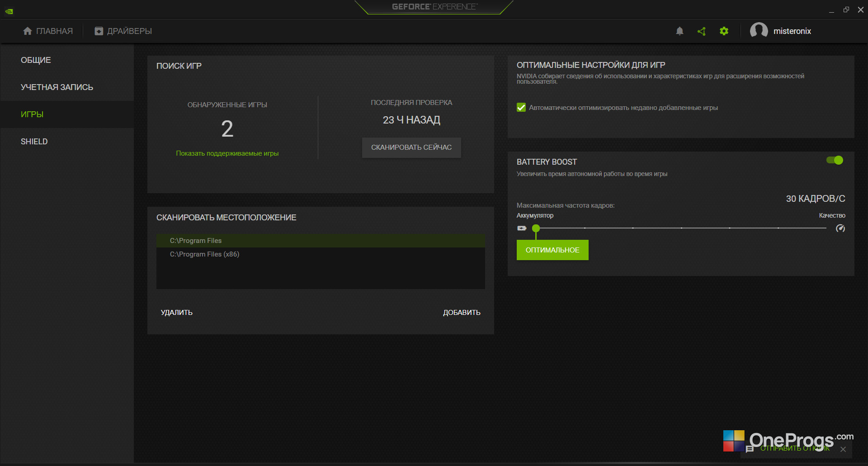Viewport: 868px width, 466px height.
Task: Open the Показать поддерживаемые игры link
Action: (x=227, y=153)
